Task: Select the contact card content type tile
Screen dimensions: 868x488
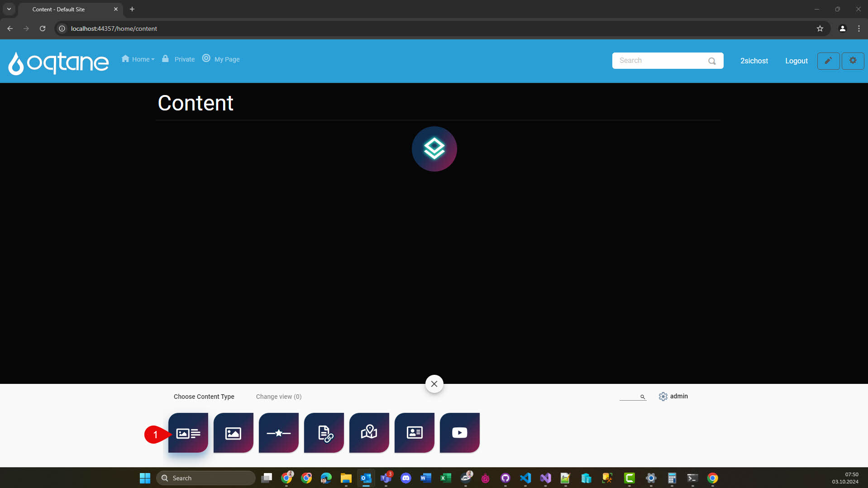Action: (x=414, y=433)
